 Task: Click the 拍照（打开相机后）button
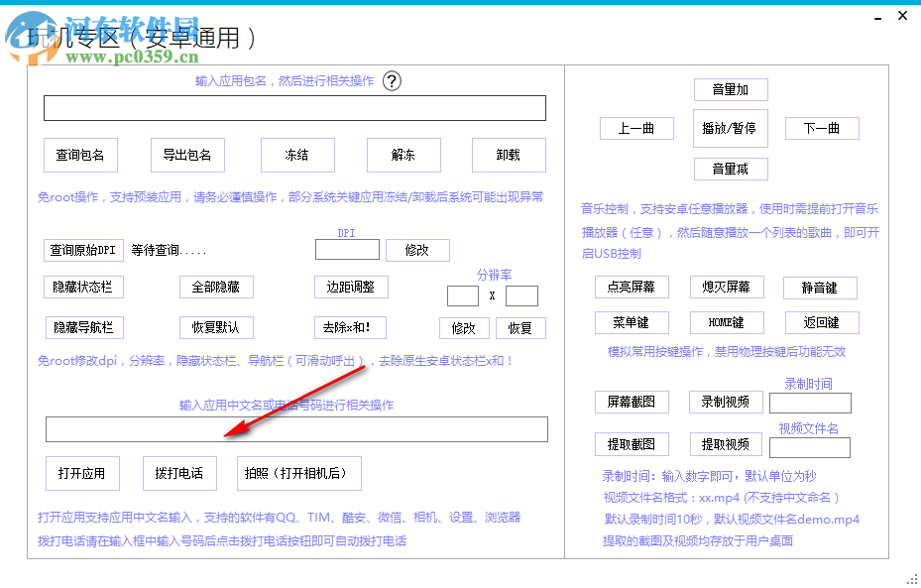[x=299, y=473]
